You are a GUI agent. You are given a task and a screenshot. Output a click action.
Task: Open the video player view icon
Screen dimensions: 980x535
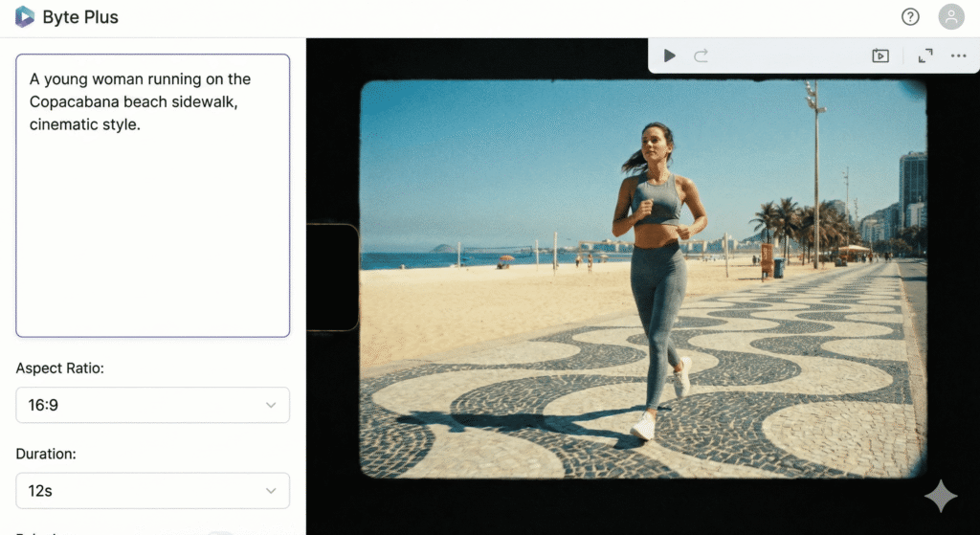(880, 56)
